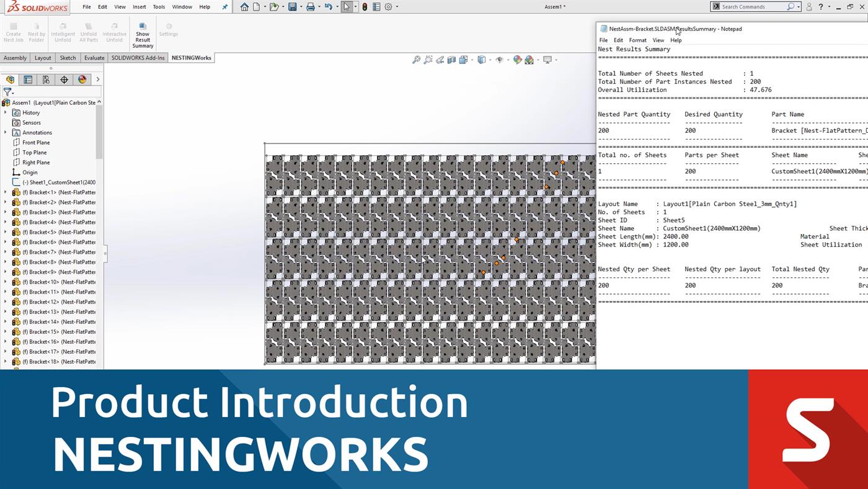Image resolution: width=868 pixels, height=489 pixels.
Task: Click the Edit Appearance color sphere icon
Action: [x=518, y=60]
